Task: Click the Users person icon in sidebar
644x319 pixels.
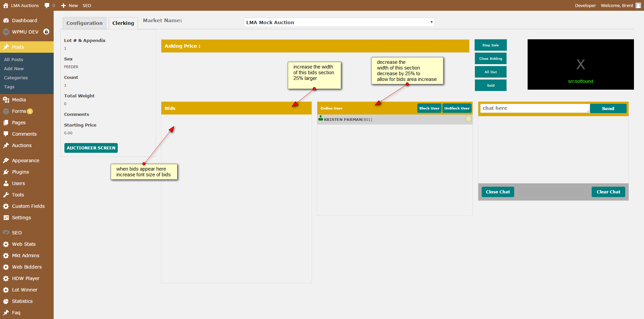Action: tap(6, 183)
